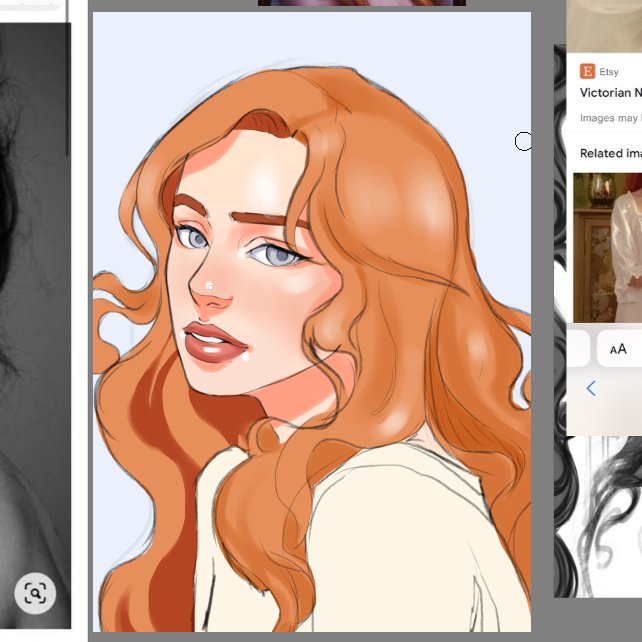642x642 pixels.
Task: Open the curly hair sketch reference image
Action: 598,517
